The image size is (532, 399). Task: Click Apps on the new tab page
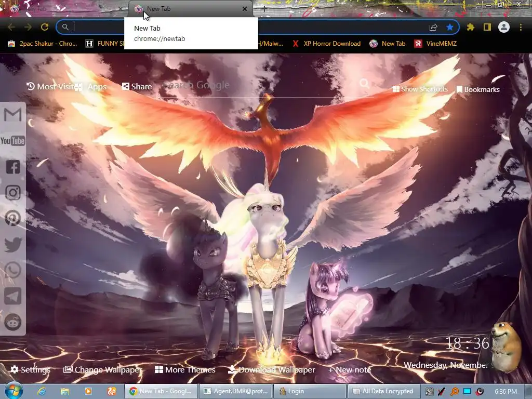tap(91, 87)
